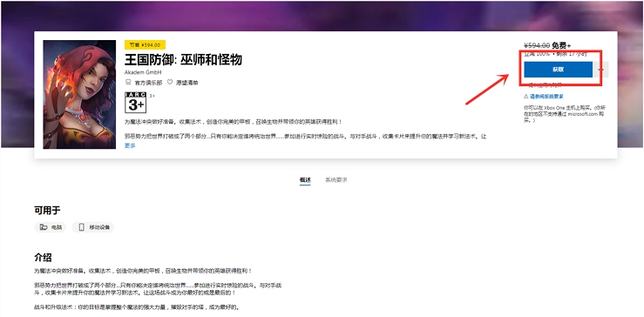Open the ellipsis more-options button beside 获取

point(601,70)
